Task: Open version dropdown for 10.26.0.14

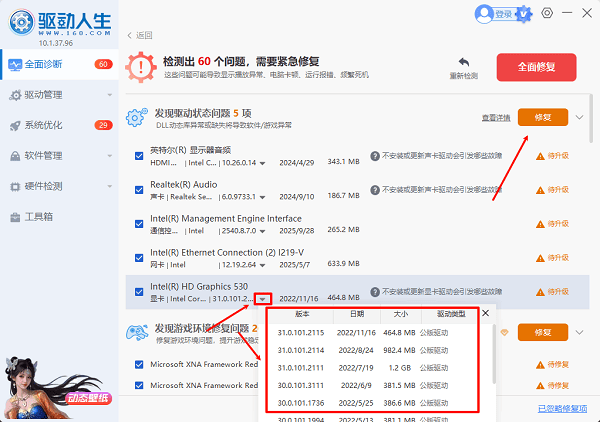Action: point(262,163)
